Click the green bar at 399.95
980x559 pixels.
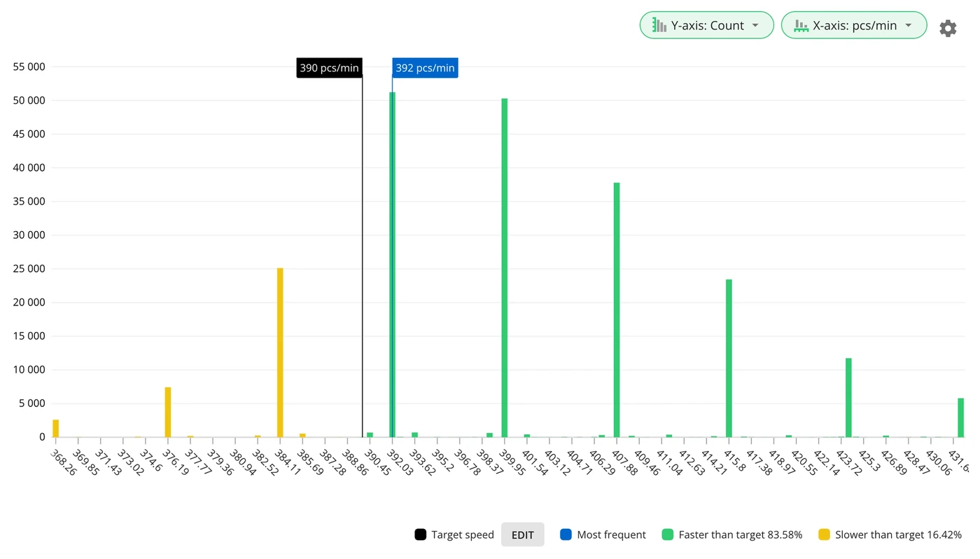(x=504, y=268)
